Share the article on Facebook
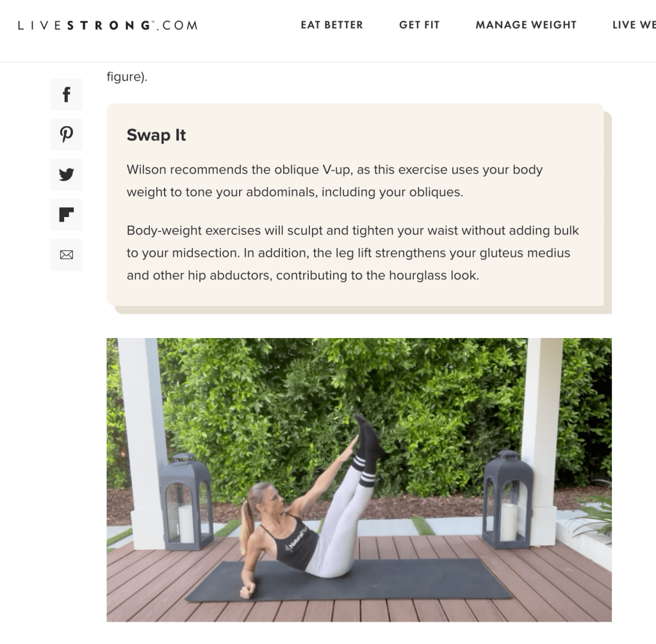The image size is (656, 644). click(x=67, y=95)
